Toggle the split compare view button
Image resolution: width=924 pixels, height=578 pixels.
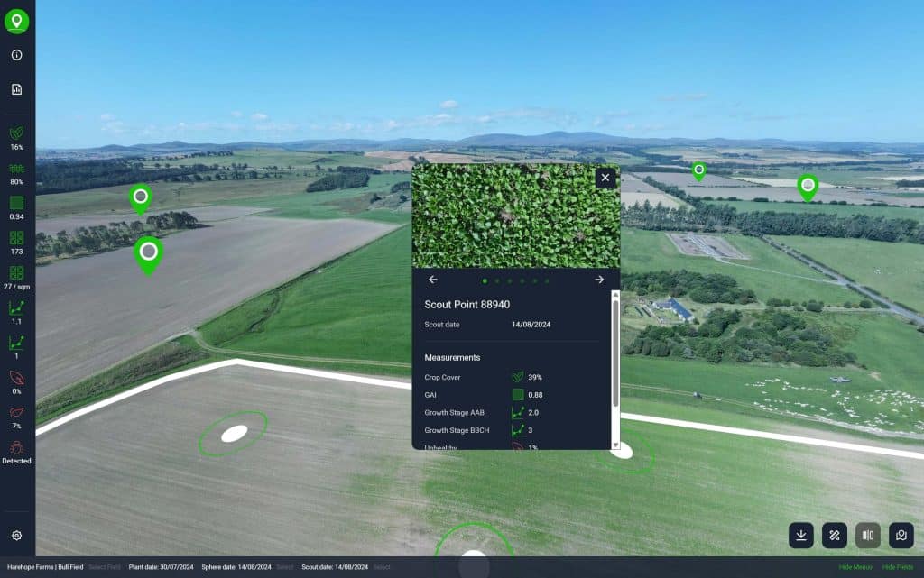[867, 535]
